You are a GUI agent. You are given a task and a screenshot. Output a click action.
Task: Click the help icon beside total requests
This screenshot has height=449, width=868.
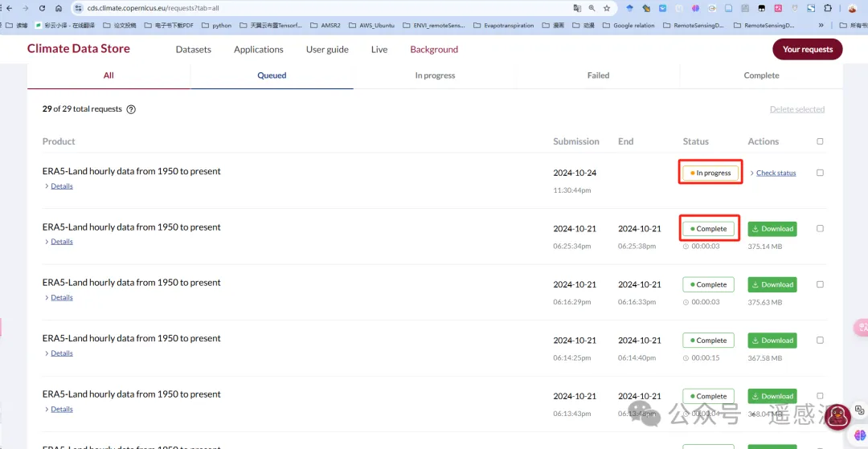(131, 109)
